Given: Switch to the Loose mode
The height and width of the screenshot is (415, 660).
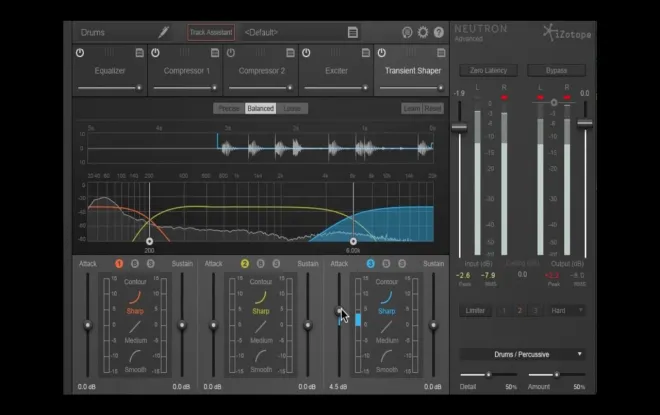Looking at the screenshot, I should pyautogui.click(x=292, y=109).
